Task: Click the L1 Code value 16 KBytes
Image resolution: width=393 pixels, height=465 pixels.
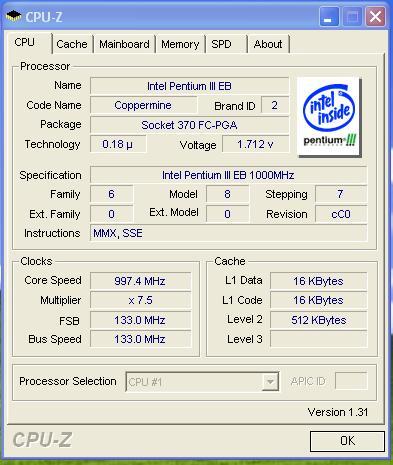Action: pos(318,300)
